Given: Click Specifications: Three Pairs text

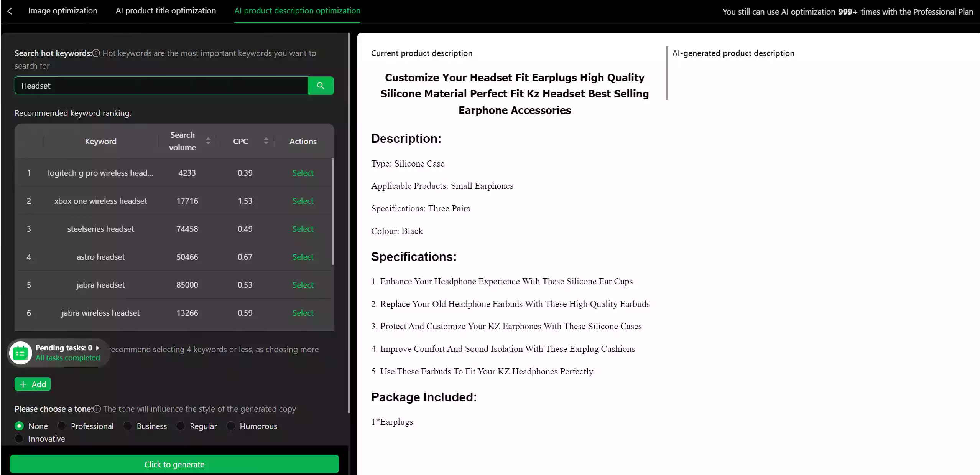Looking at the screenshot, I should tap(420, 208).
